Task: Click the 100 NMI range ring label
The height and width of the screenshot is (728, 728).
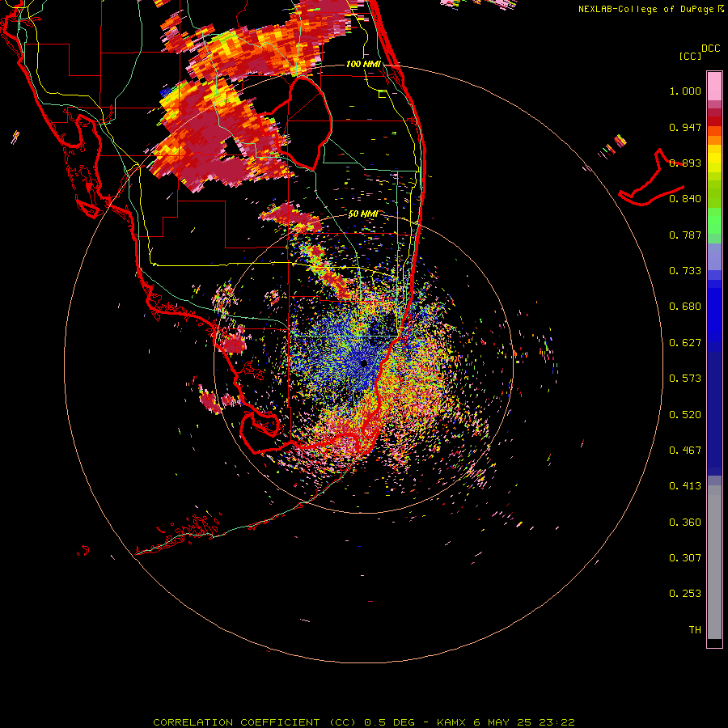Action: coord(363,64)
